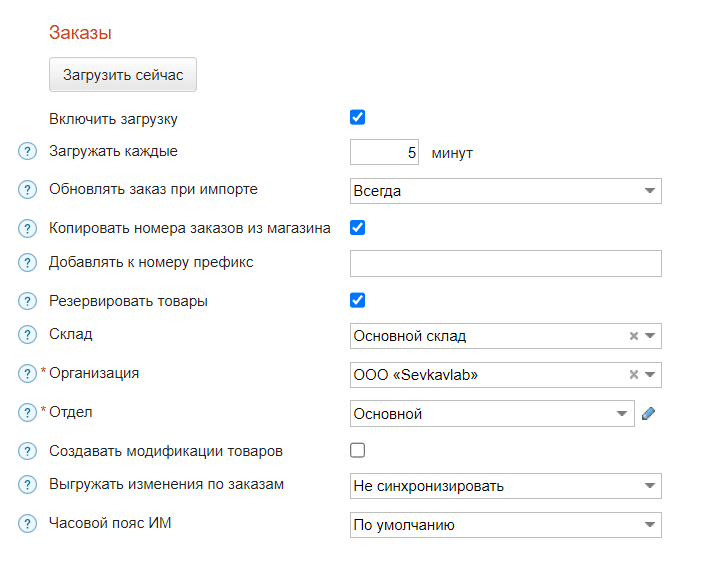Disable the 'Включить загрузку' checkbox
The image size is (709, 586).
point(357,117)
